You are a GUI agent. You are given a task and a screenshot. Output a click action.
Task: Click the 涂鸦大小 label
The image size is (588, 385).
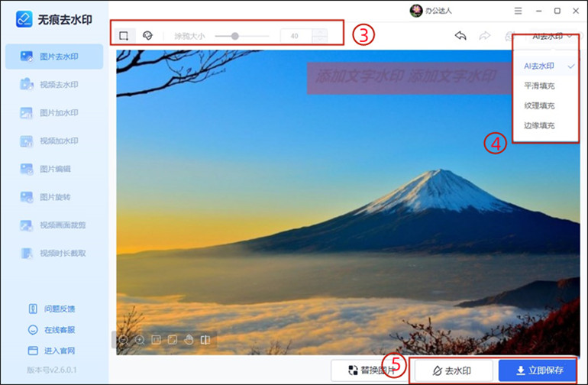tap(189, 37)
